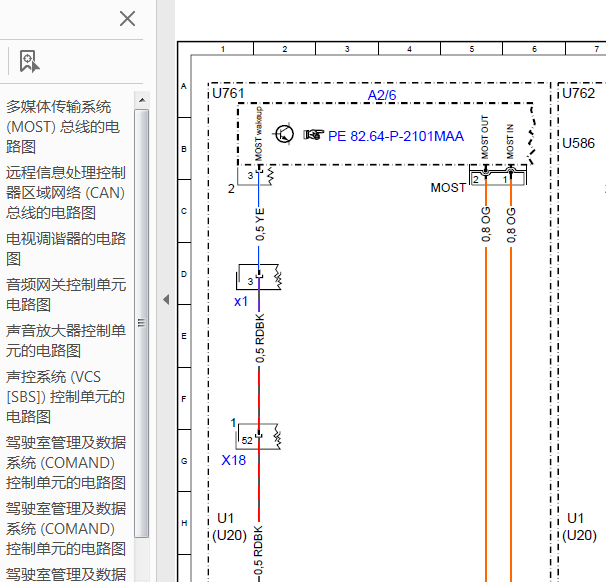Open bookmark 远程信息处理控制器区域网络 (CAN) 总线的电路图
Screen dimensions: 606x582
coord(66,192)
